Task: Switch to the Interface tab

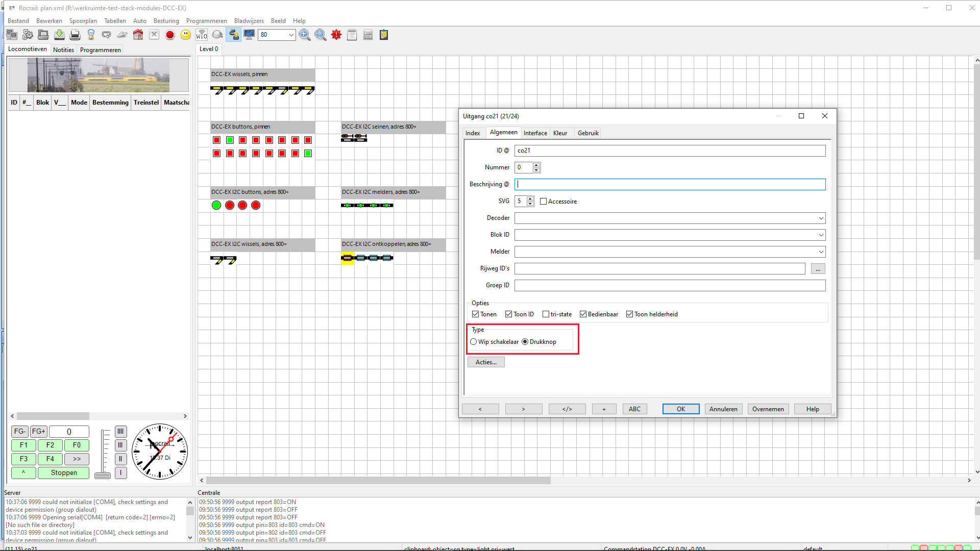Action: 535,133
